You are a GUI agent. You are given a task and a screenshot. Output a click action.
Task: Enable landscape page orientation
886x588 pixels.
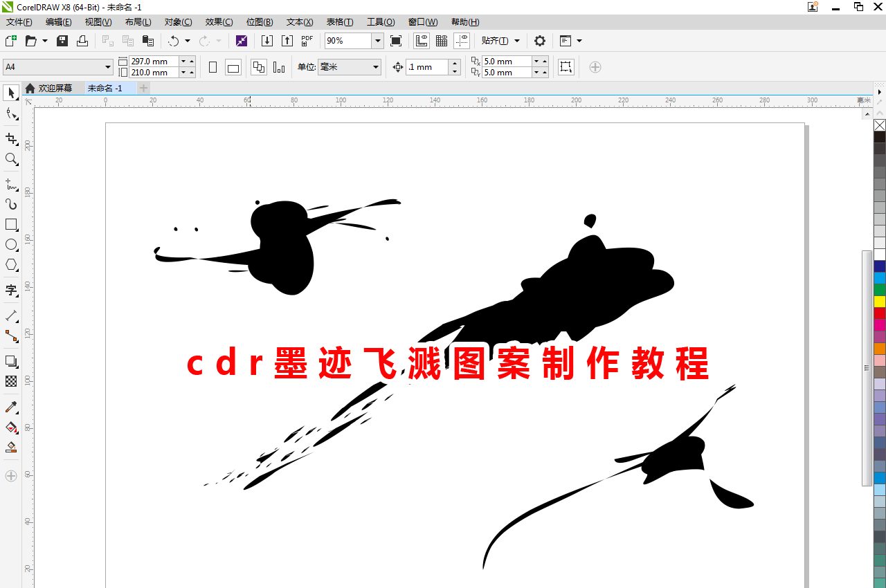click(232, 66)
